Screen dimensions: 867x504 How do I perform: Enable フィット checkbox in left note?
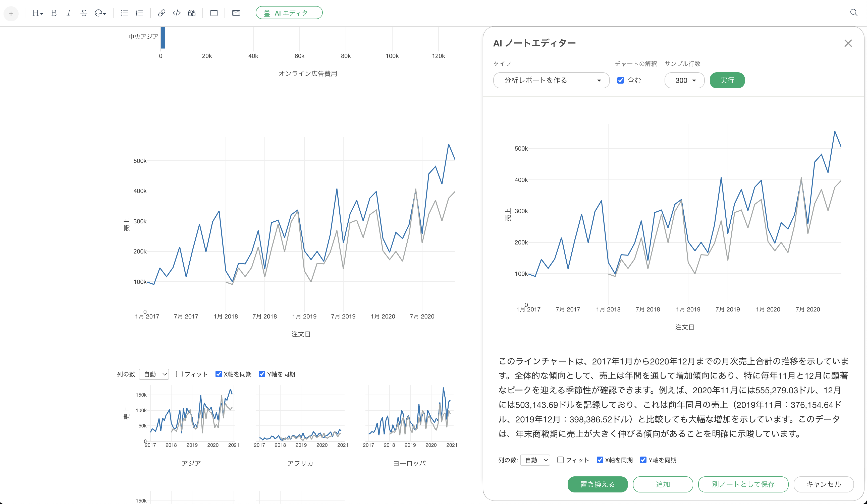[179, 374]
